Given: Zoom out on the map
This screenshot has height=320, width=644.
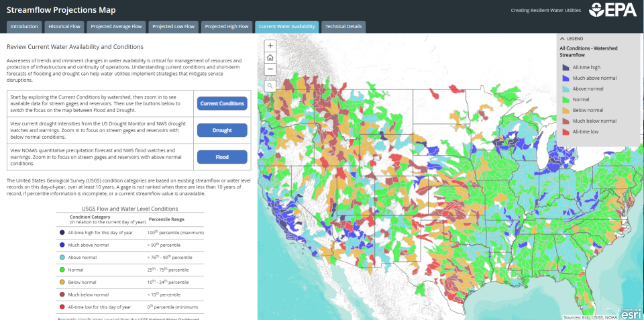Looking at the screenshot, I should [270, 69].
